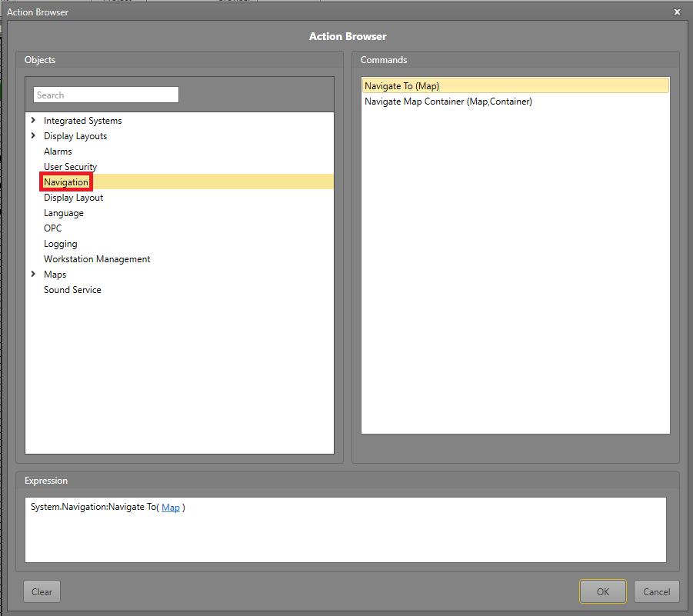The image size is (693, 616).
Task: Click the Map parameter link in Expression
Action: pos(171,508)
